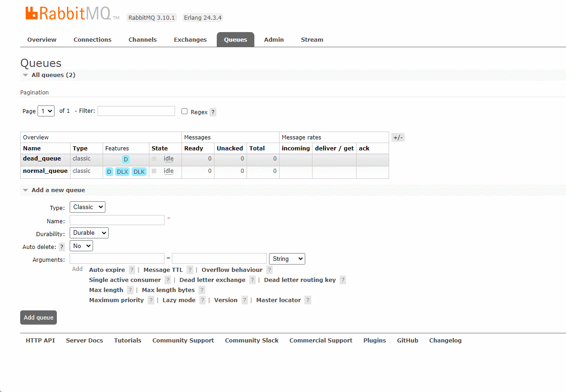The width and height of the screenshot is (566, 392).
Task: Open the dead_queue details link
Action: tap(42, 159)
